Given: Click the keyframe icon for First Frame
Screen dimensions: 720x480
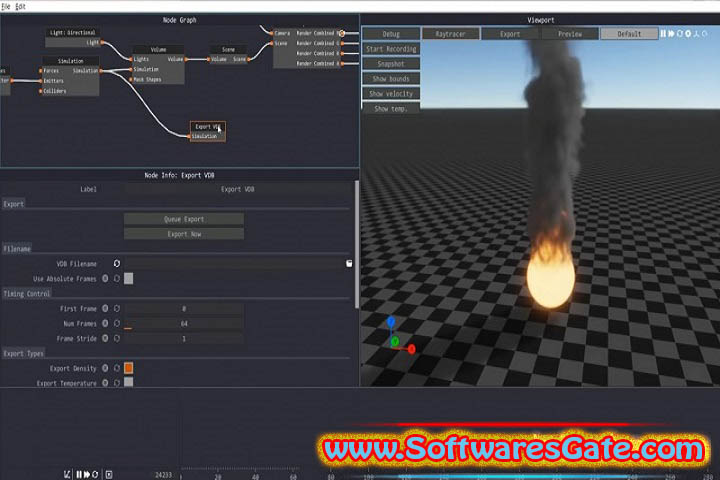Looking at the screenshot, I should pos(105,308).
